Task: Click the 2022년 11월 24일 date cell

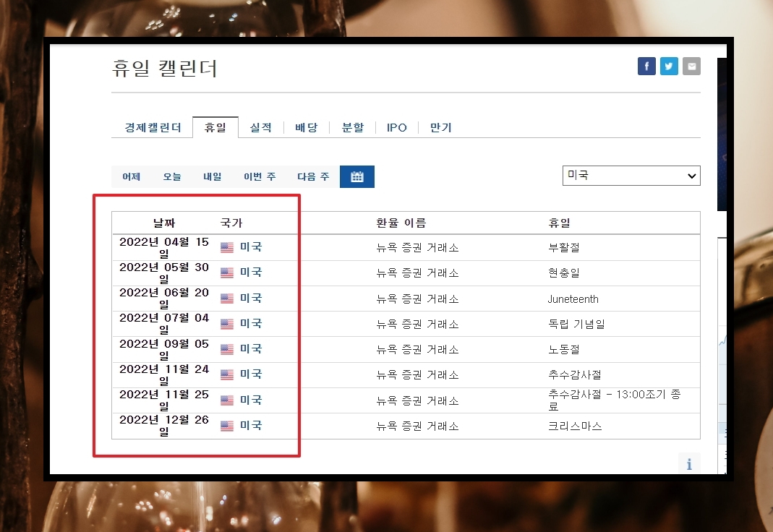Action: [x=164, y=374]
